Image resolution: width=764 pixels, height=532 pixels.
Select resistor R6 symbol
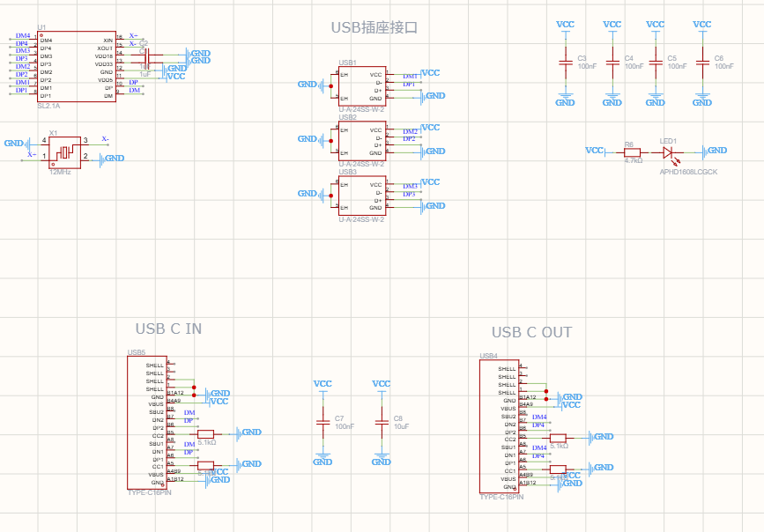pyautogui.click(x=632, y=152)
